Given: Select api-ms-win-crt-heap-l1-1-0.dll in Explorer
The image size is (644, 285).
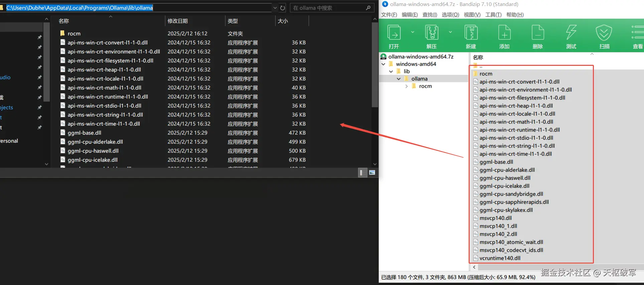Looking at the screenshot, I should pyautogui.click(x=104, y=69).
